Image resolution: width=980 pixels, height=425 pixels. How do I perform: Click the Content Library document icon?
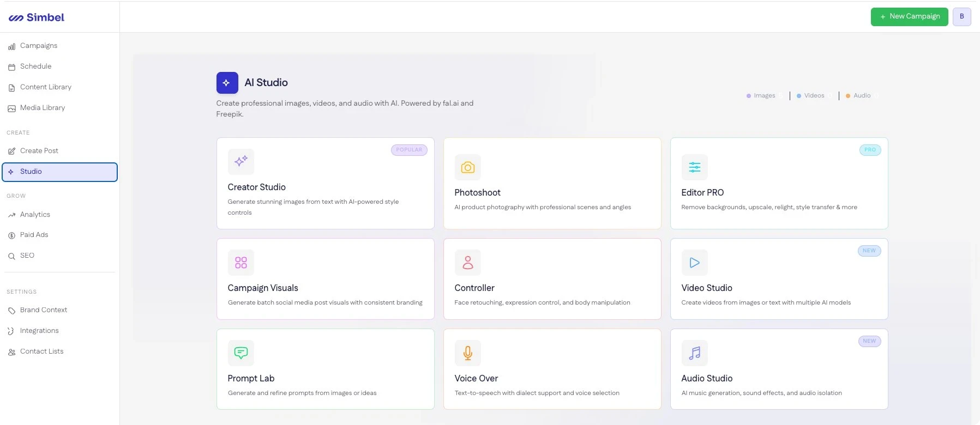11,88
